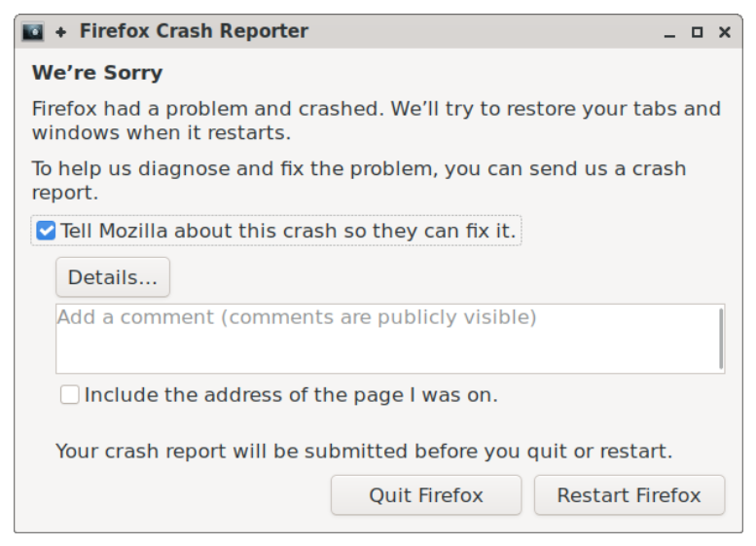Open the window menu icon in title bar
756x546 pixels.
(x=33, y=32)
